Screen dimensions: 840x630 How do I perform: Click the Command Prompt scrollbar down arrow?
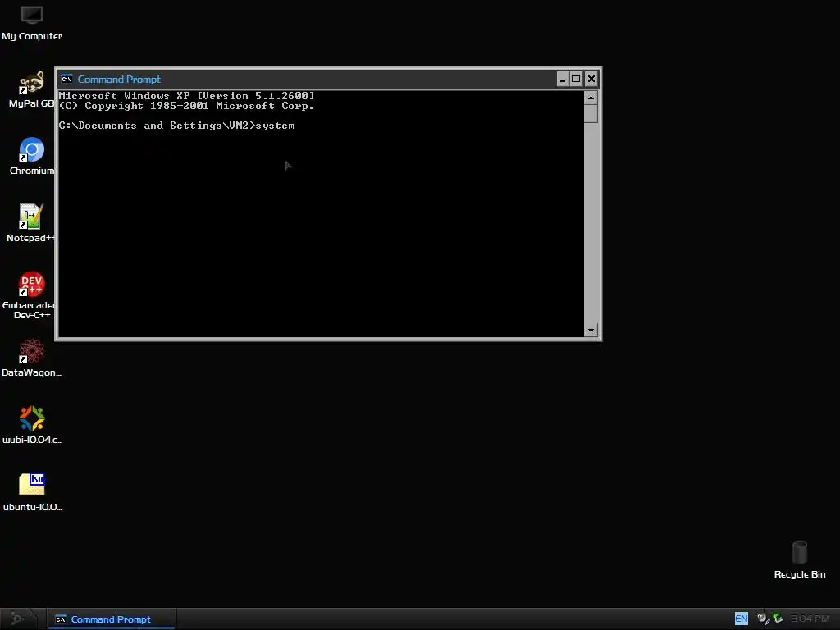591,330
